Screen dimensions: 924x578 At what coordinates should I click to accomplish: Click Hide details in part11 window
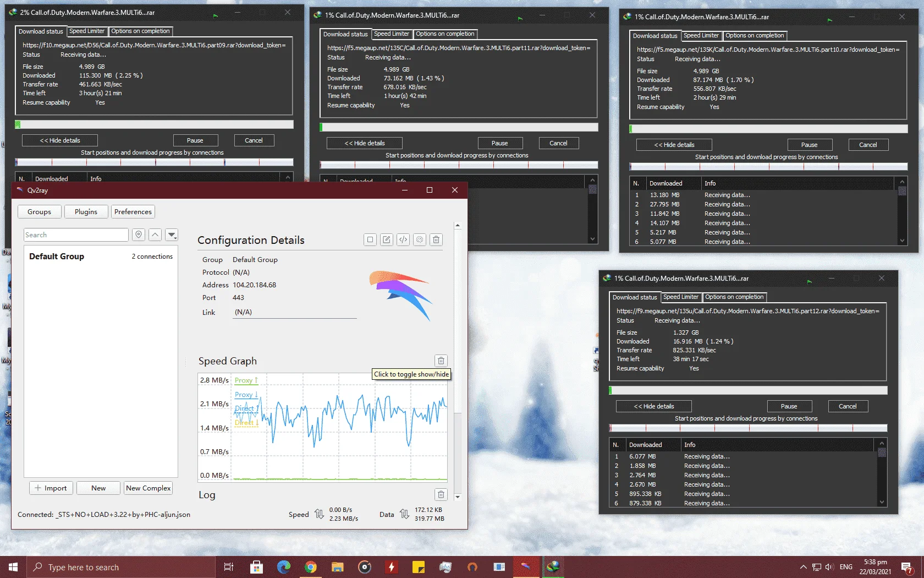[x=365, y=143]
